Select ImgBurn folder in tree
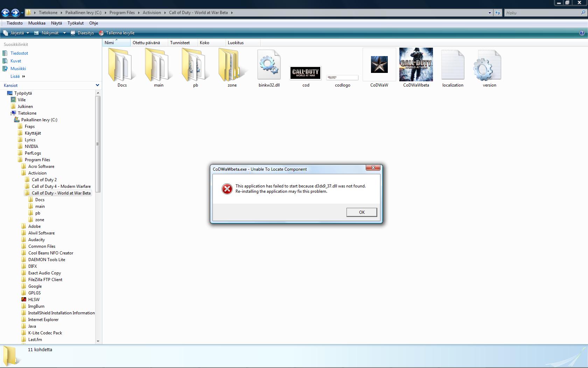This screenshot has width=588, height=368. click(x=36, y=306)
